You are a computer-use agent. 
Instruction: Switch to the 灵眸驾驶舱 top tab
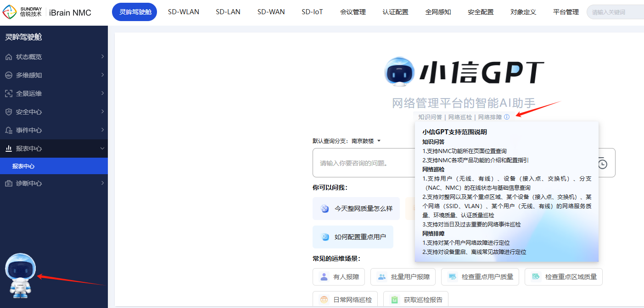click(134, 12)
